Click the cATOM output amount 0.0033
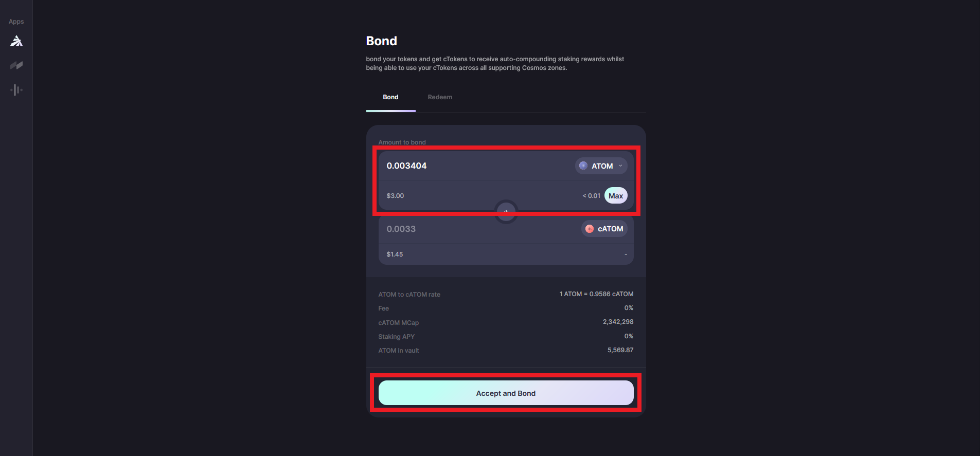Screen dimensions: 980x456 click(401, 229)
